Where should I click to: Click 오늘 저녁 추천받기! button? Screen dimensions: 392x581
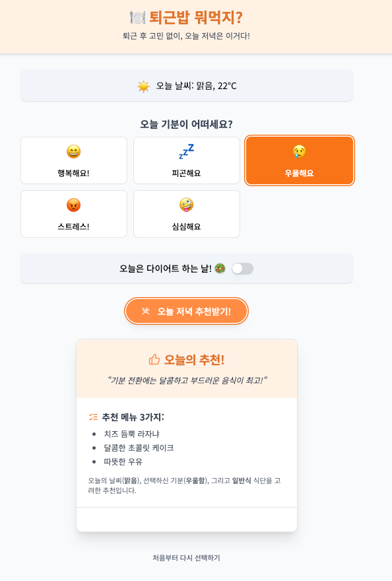[186, 311]
